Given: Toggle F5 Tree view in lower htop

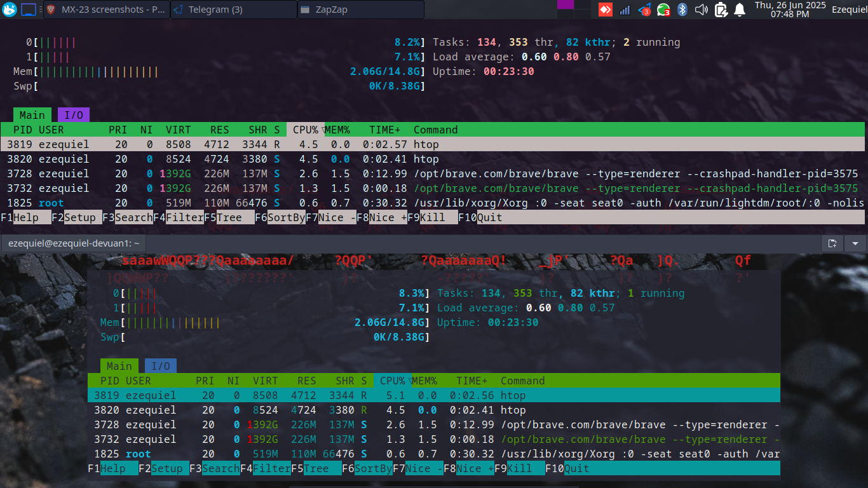Looking at the screenshot, I should tap(316, 468).
